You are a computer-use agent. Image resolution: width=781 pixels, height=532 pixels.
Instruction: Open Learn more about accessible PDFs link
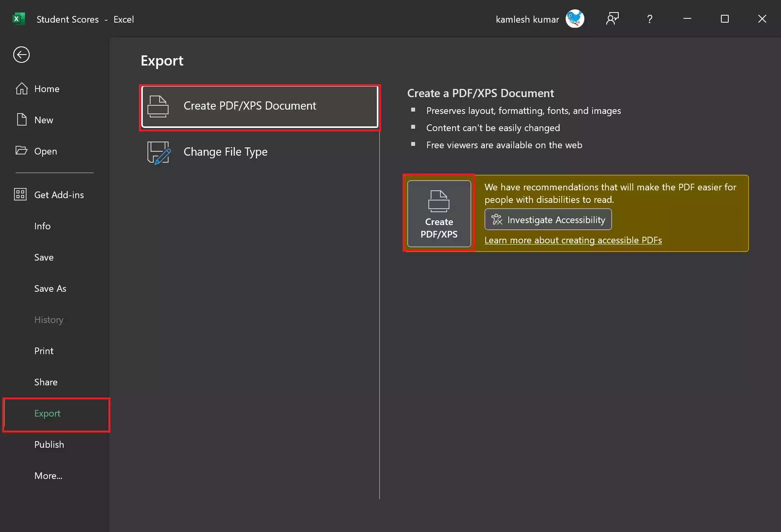point(573,240)
